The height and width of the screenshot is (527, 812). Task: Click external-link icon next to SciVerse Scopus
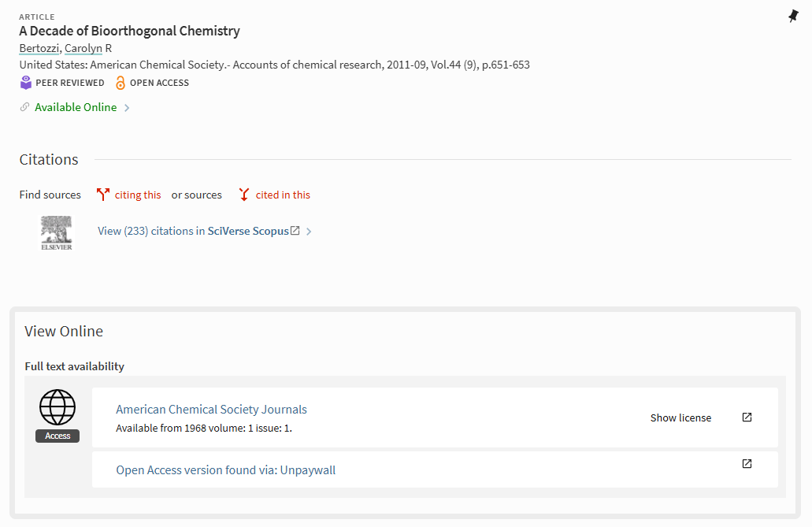[295, 231]
